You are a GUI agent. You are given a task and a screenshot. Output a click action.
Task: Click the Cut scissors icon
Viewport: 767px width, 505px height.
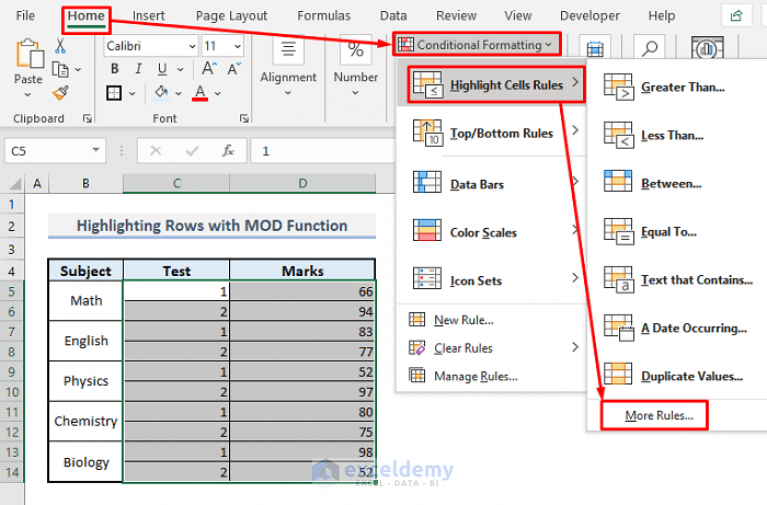click(60, 46)
